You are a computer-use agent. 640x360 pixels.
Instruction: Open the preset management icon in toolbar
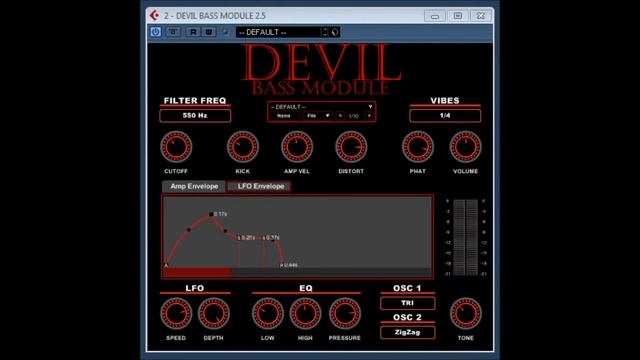[x=335, y=32]
